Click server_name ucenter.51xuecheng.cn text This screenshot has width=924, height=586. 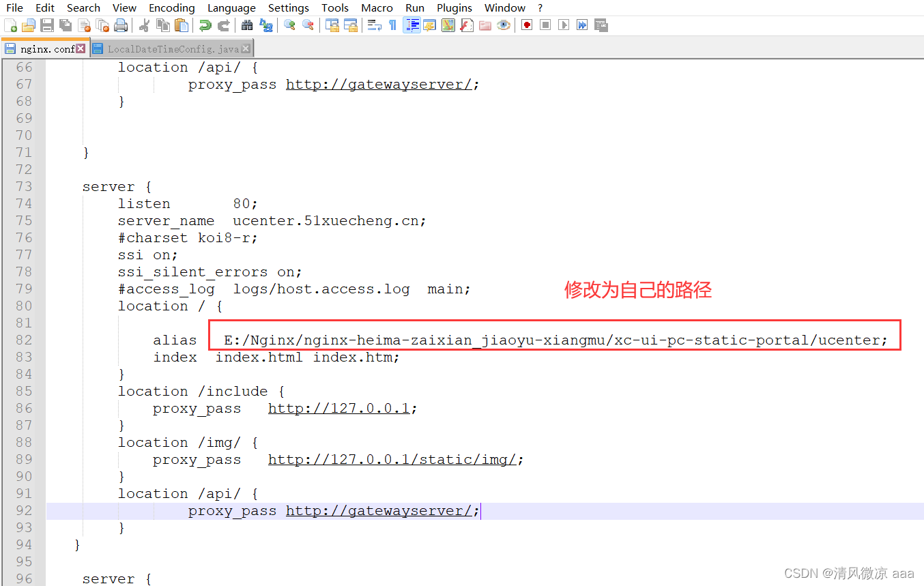[x=272, y=221]
